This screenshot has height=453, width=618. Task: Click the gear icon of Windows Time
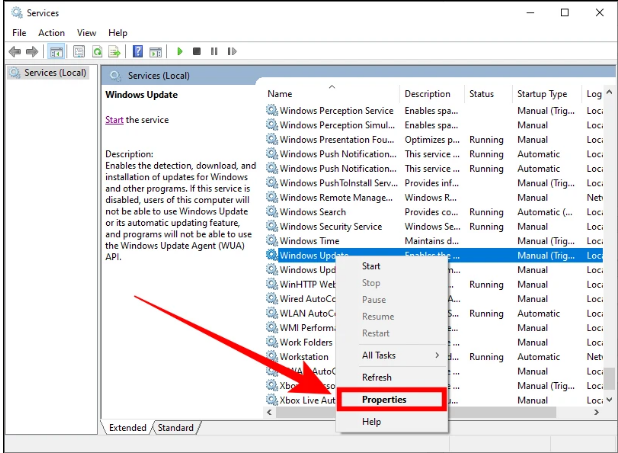[272, 240]
